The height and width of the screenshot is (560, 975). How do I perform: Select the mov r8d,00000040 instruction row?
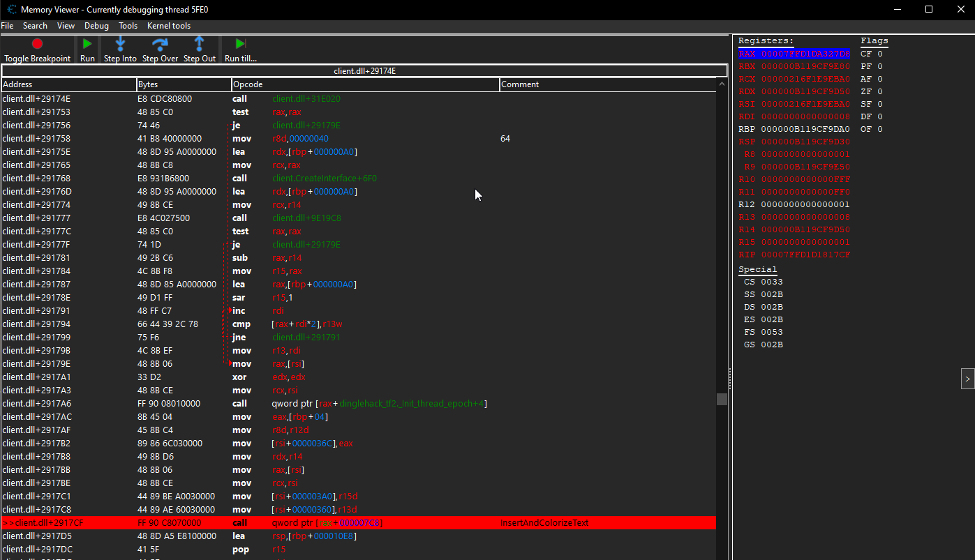359,138
